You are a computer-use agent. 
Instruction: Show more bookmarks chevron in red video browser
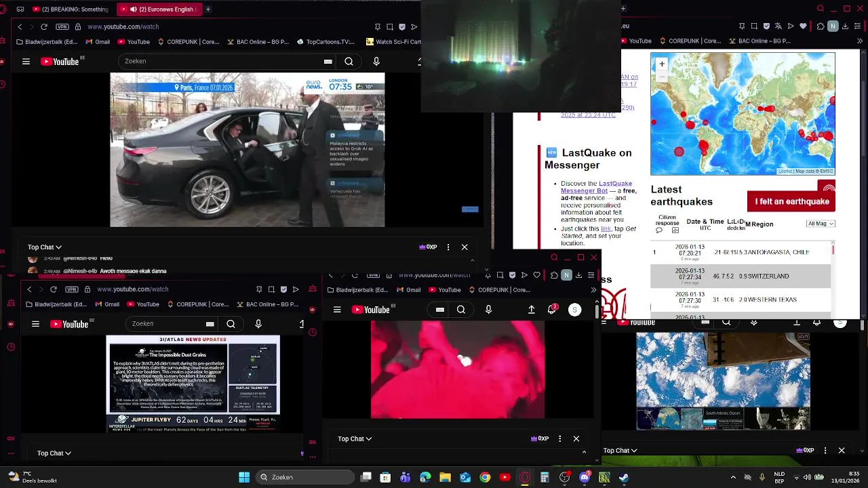click(594, 290)
